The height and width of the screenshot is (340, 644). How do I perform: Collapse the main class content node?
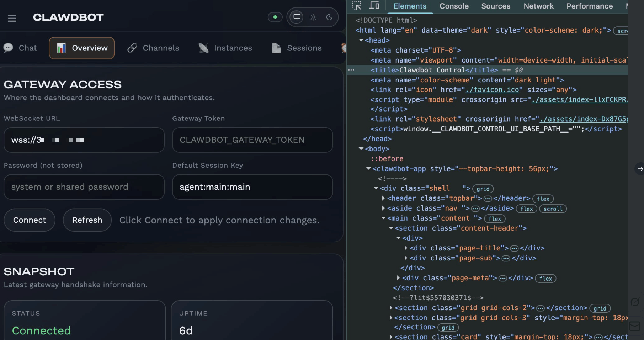click(x=384, y=218)
